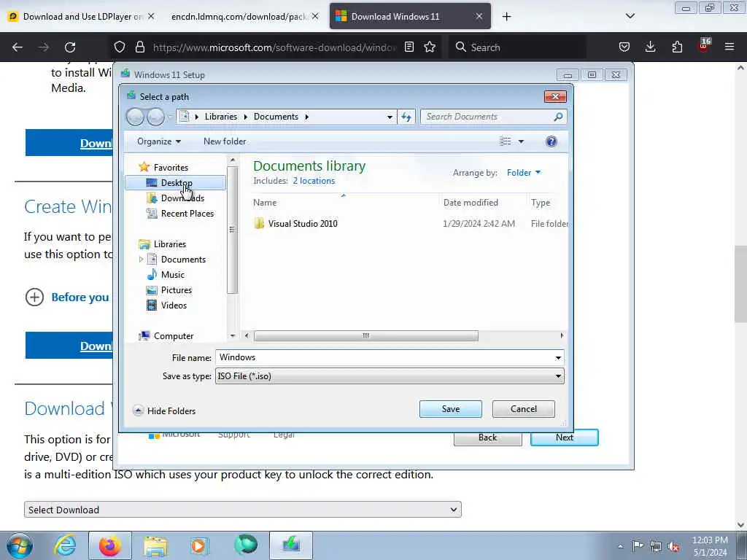Open Firefox hamburger application menu
Viewport: 747px width, 560px height.
tap(729, 47)
